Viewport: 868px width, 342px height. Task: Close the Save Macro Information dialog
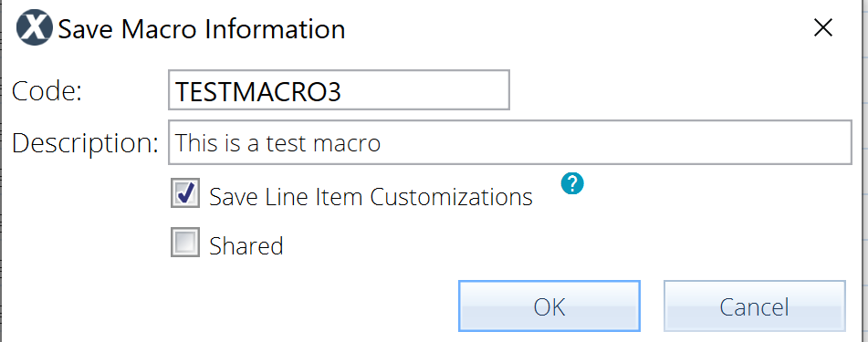pyautogui.click(x=823, y=27)
